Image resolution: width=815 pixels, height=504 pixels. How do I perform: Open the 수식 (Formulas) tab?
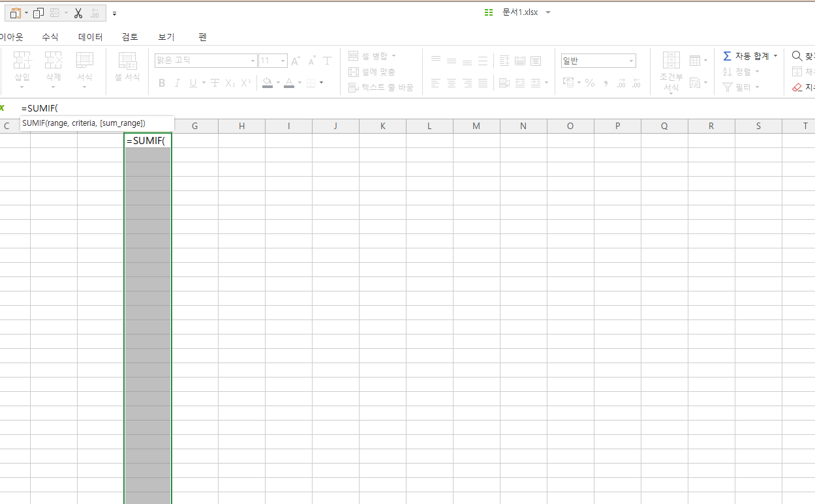pos(50,37)
